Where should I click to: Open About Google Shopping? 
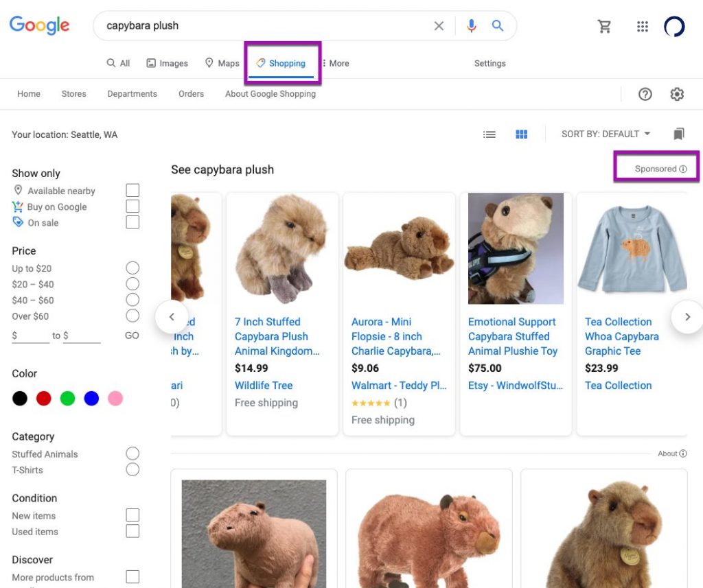tap(270, 94)
